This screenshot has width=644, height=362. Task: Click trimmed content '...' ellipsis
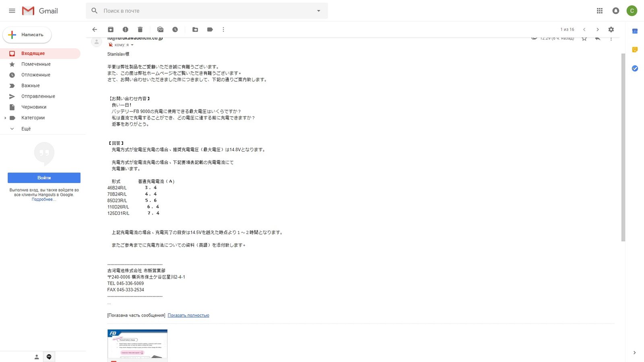tap(109, 303)
